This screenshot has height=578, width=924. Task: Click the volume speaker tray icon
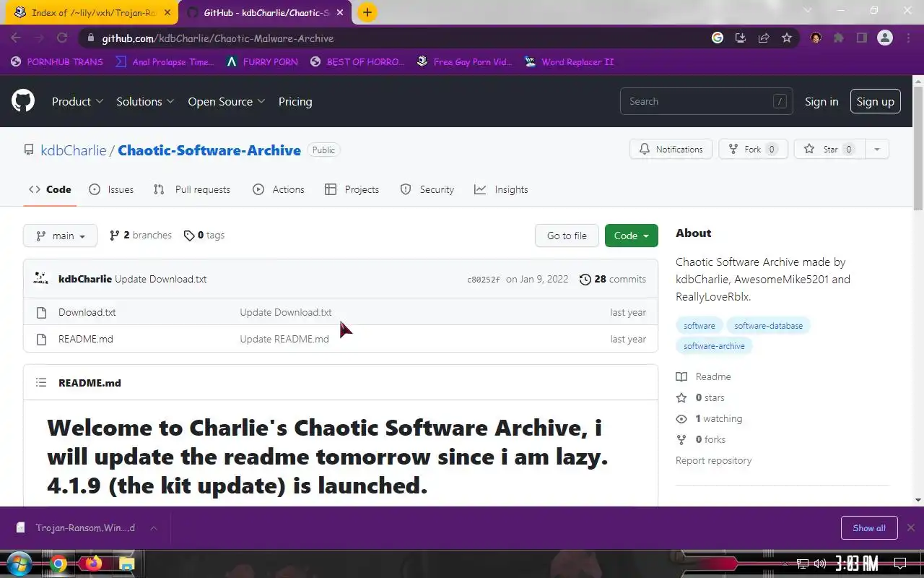(x=820, y=564)
